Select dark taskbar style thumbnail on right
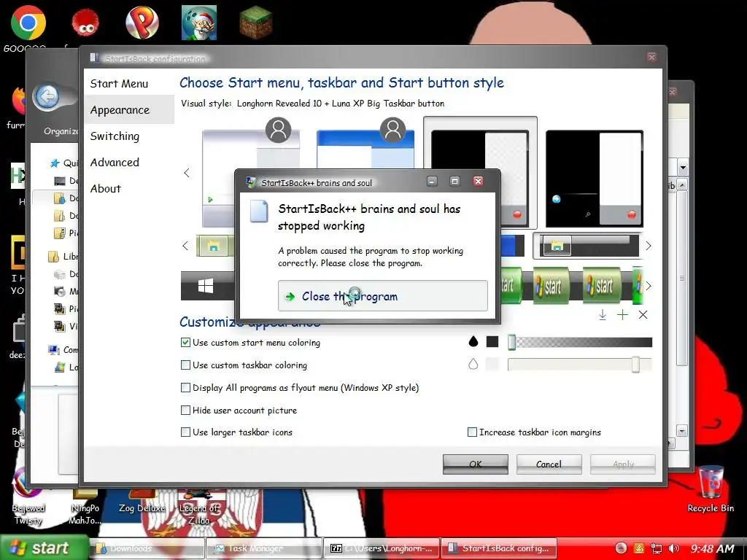Image resolution: width=747 pixels, height=560 pixels. 588,246
